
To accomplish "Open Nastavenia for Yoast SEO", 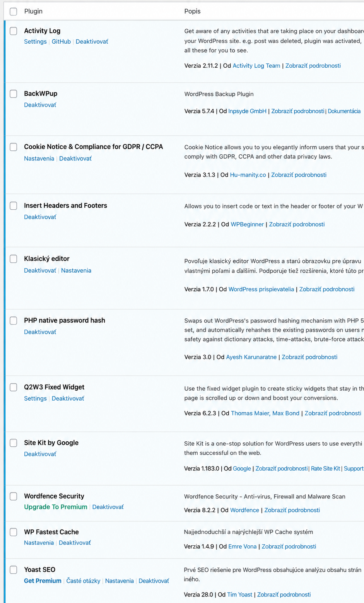I will coord(120,581).
